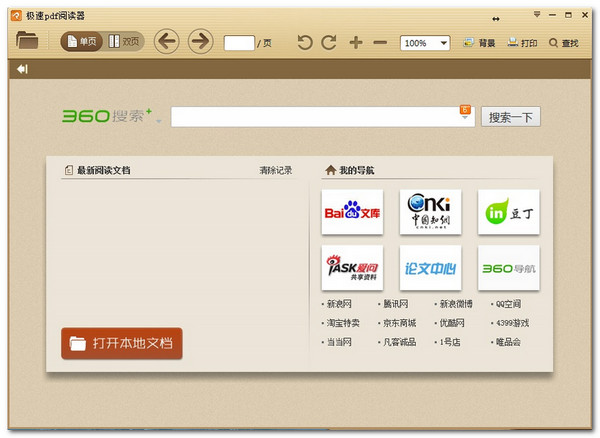Viewport: 600px width, 438px height.
Task: Switch to 双页 double page view
Action: tap(125, 42)
